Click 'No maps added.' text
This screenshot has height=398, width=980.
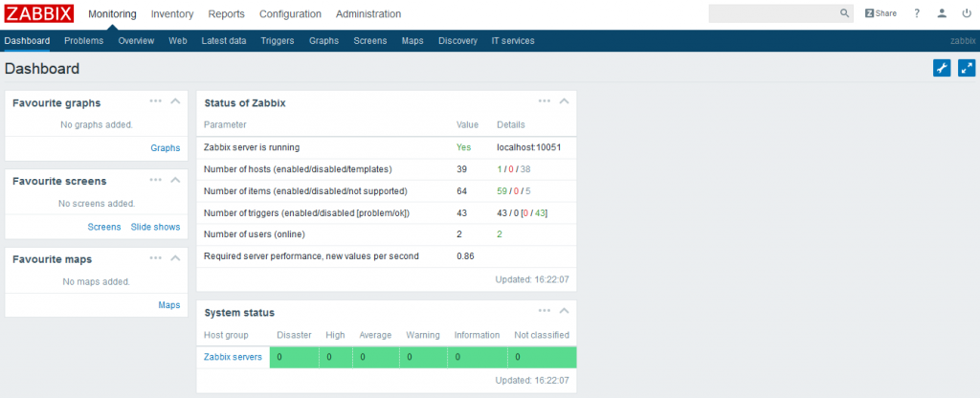tap(97, 281)
